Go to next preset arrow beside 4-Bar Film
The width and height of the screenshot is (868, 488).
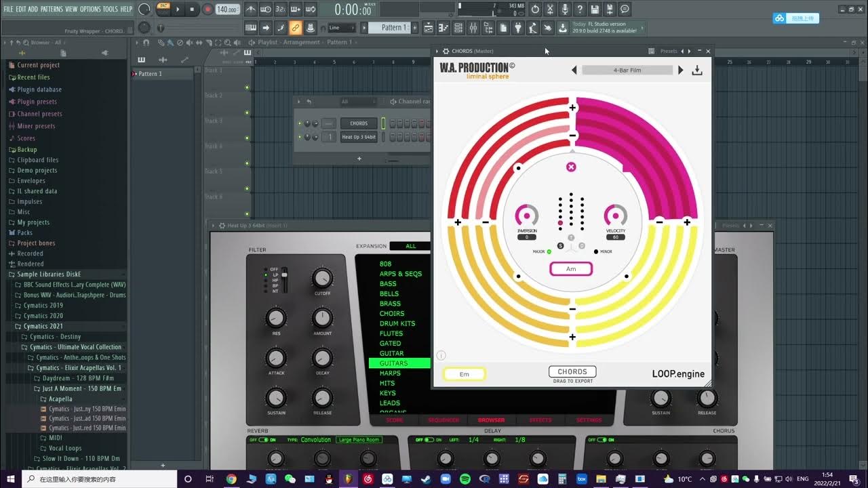click(x=681, y=70)
